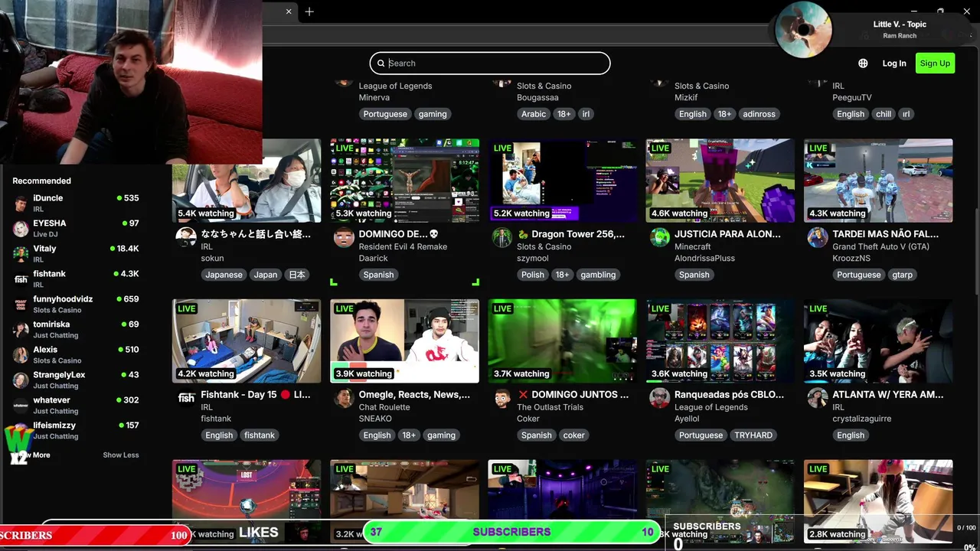Select the gtarp tag under KroozzNS

(902, 275)
